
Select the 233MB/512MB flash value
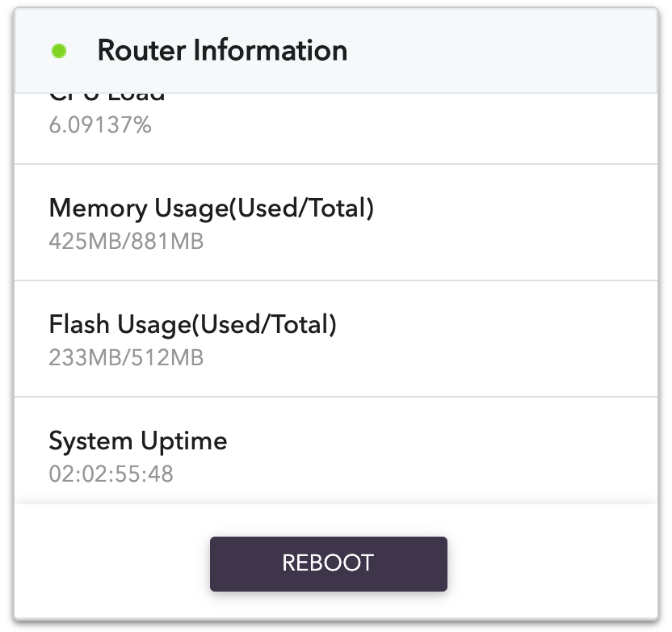[x=126, y=357]
